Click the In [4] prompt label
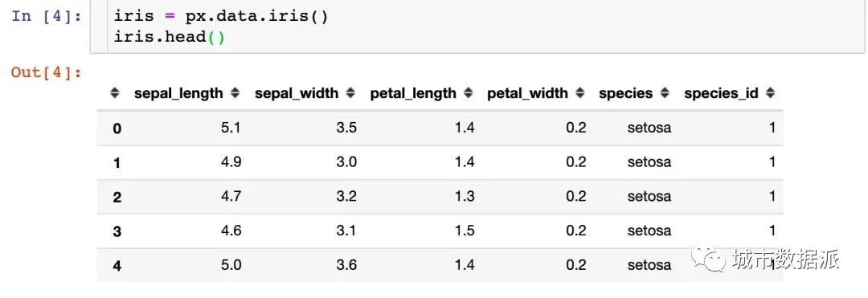This screenshot has height=298, width=868. 47,16
